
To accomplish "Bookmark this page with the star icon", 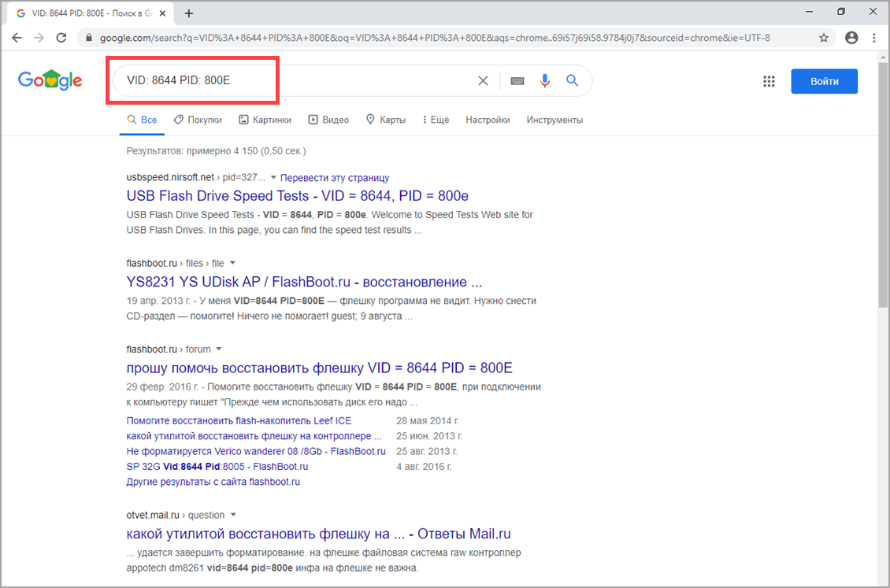I will (x=824, y=38).
